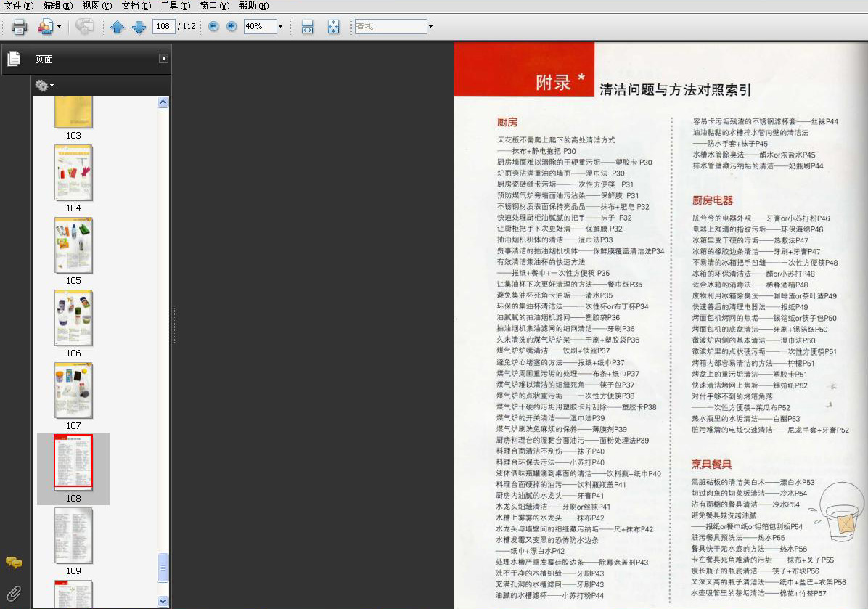Toggle the Pages panel icon
The image size is (868, 609).
click(14, 59)
